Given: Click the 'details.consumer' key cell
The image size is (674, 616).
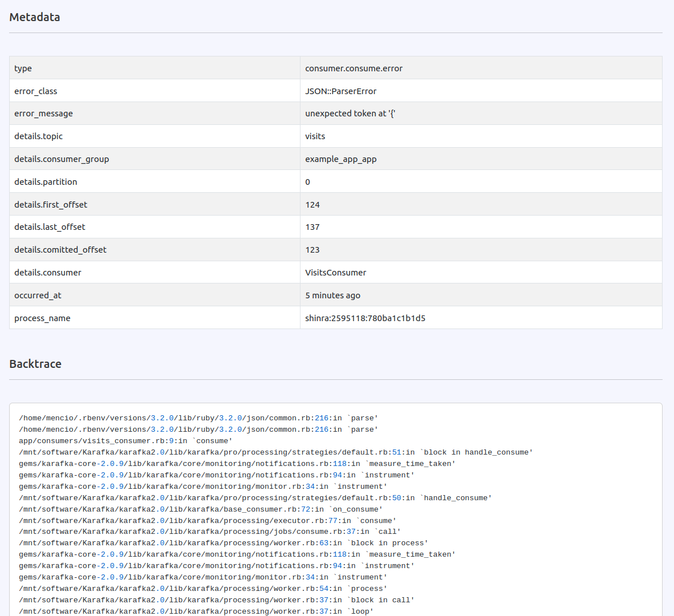Looking at the screenshot, I should pyautogui.click(x=155, y=272).
